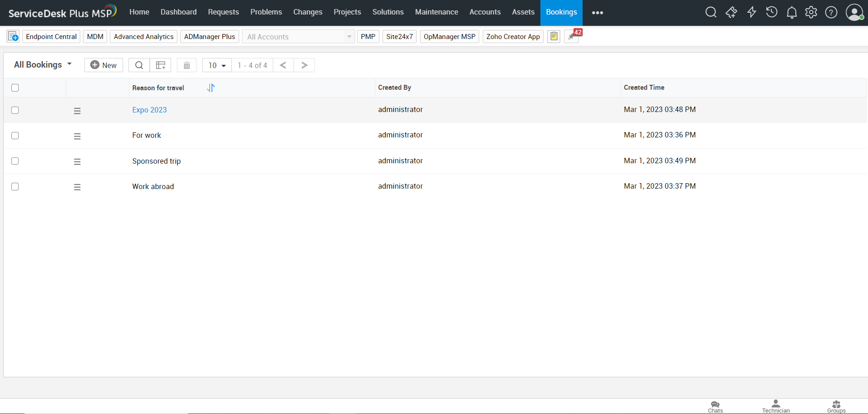
Task: Open notifications bell icon
Action: (791, 12)
